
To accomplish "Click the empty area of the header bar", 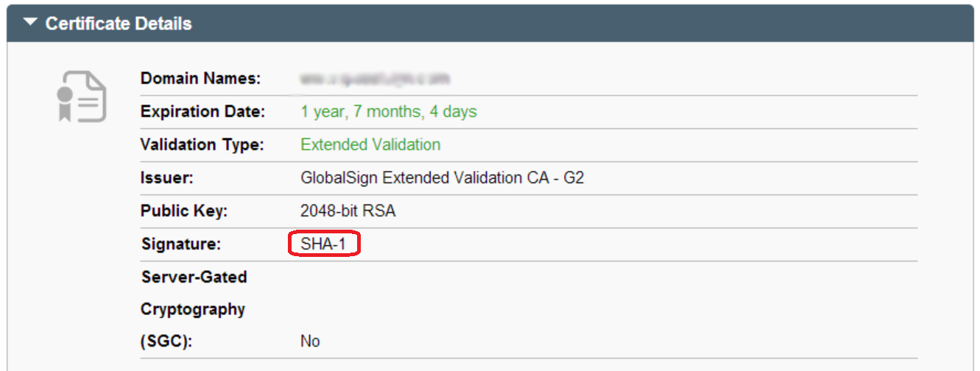I will click(x=589, y=24).
